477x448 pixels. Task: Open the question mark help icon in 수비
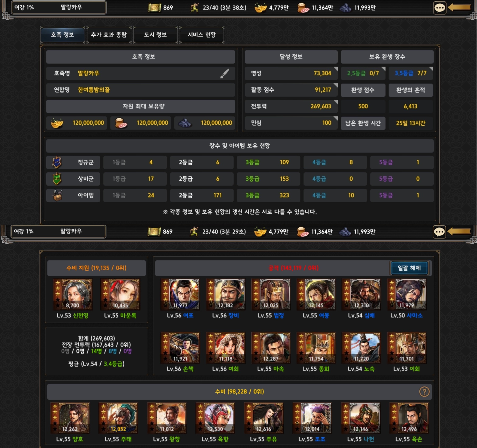424,392
